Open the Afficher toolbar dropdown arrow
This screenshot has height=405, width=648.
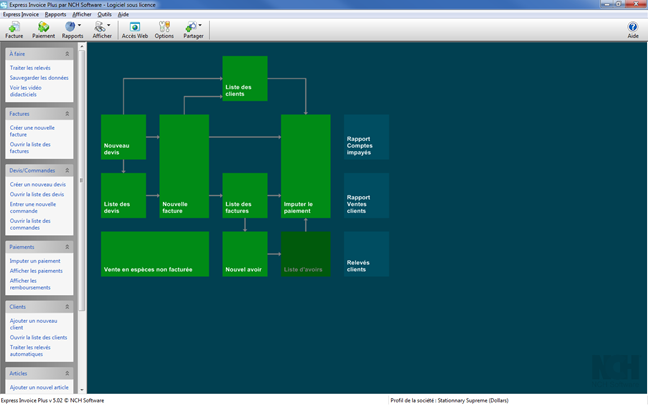coord(109,25)
